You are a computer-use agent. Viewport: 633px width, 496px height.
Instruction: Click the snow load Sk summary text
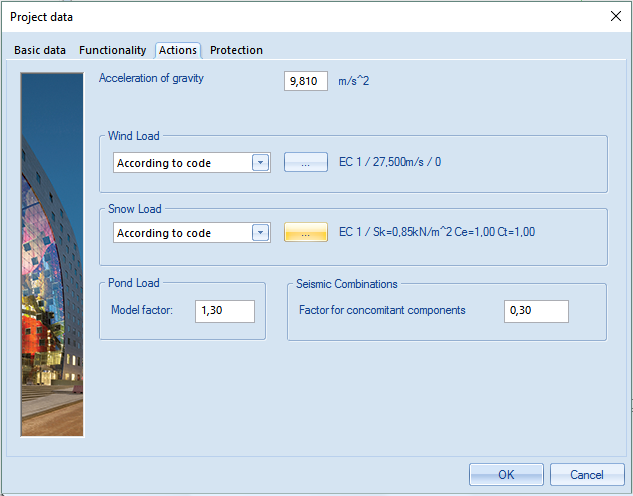click(x=437, y=233)
